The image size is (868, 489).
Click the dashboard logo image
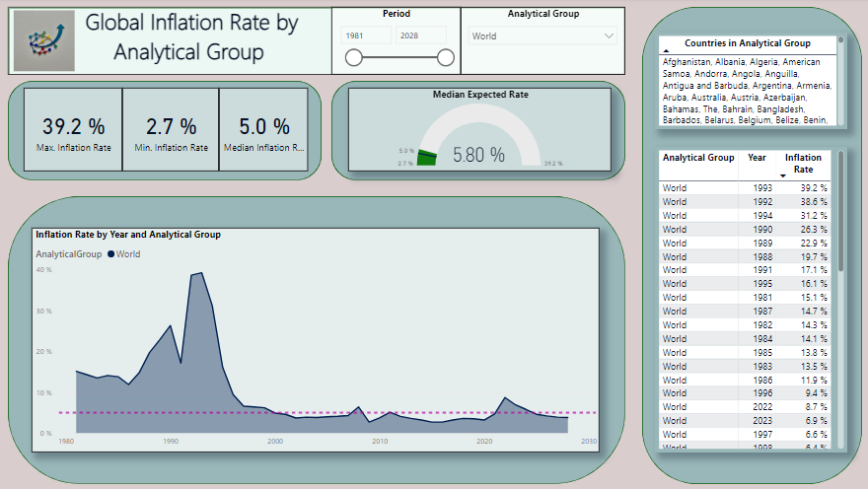click(x=43, y=40)
